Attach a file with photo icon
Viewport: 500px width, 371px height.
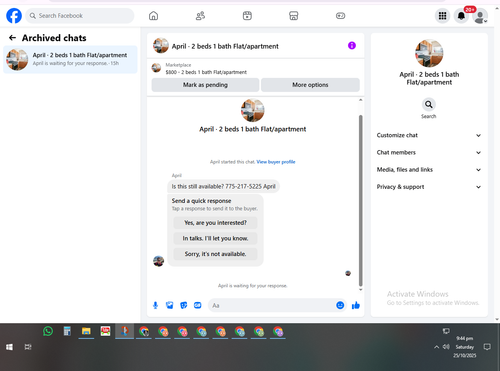169,305
